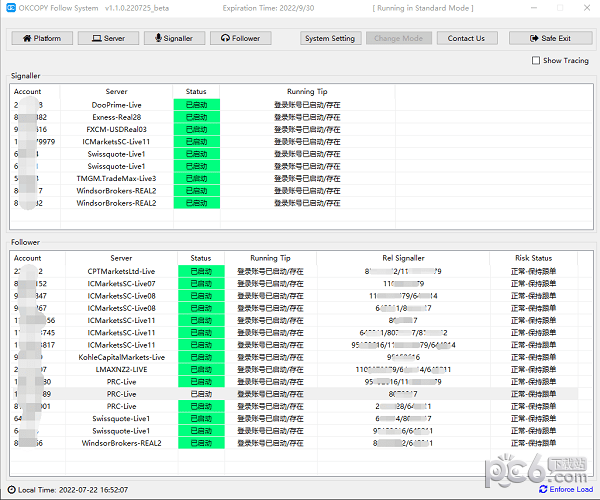Click the Enforce Load link
The height and width of the screenshot is (500, 600).
point(570,489)
